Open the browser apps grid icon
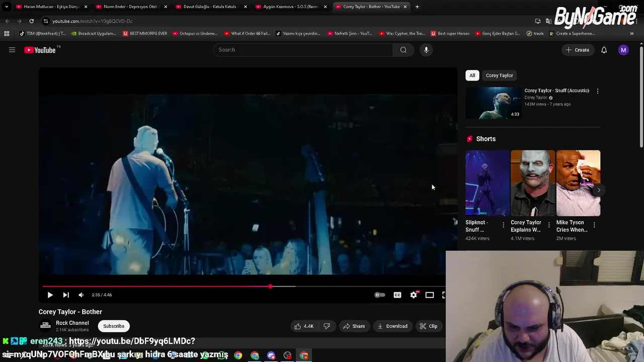Image resolution: width=644 pixels, height=362 pixels. [x=7, y=34]
